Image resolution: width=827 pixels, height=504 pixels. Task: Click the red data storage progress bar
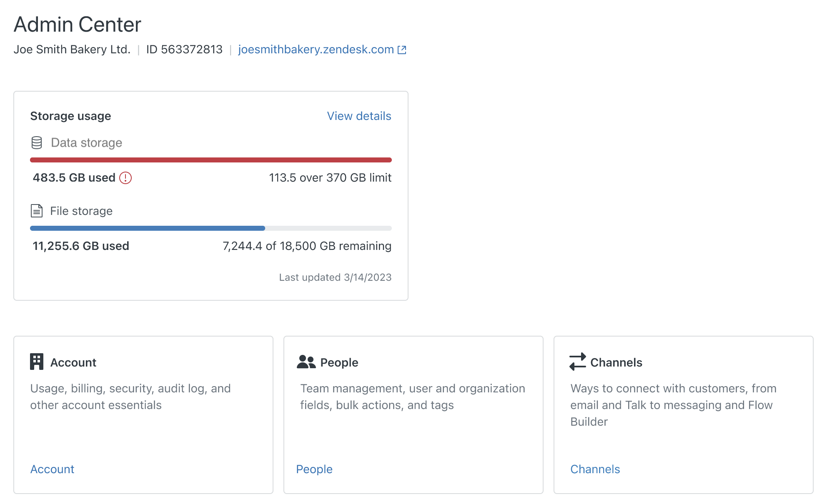point(211,160)
